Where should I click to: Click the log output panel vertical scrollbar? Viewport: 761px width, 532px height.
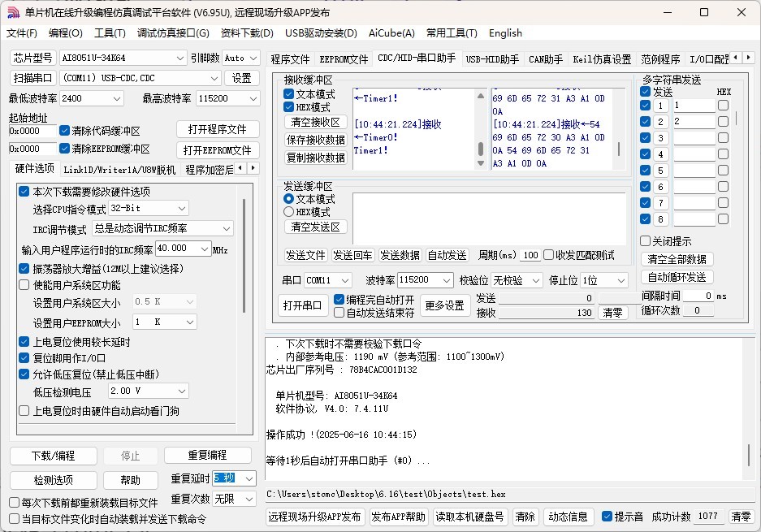tap(749, 456)
